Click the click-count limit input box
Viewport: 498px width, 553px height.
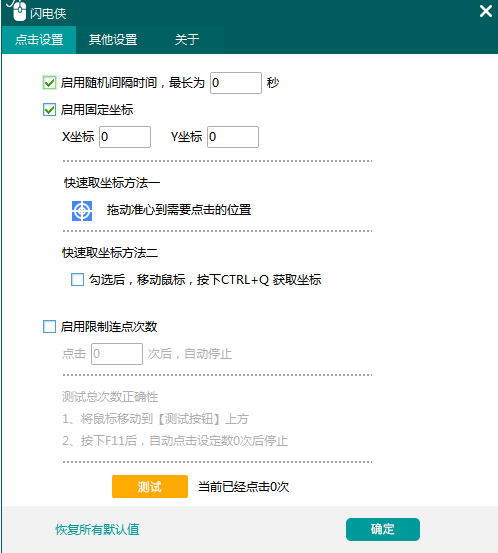tap(117, 354)
